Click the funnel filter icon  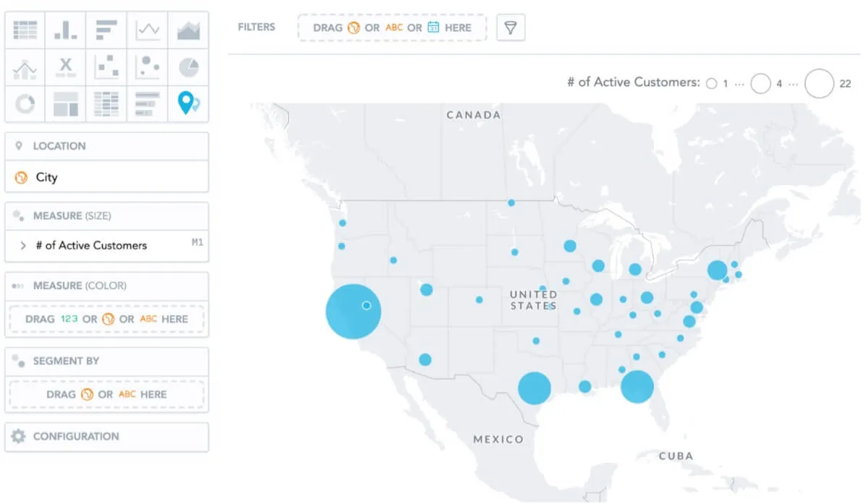[x=511, y=27]
